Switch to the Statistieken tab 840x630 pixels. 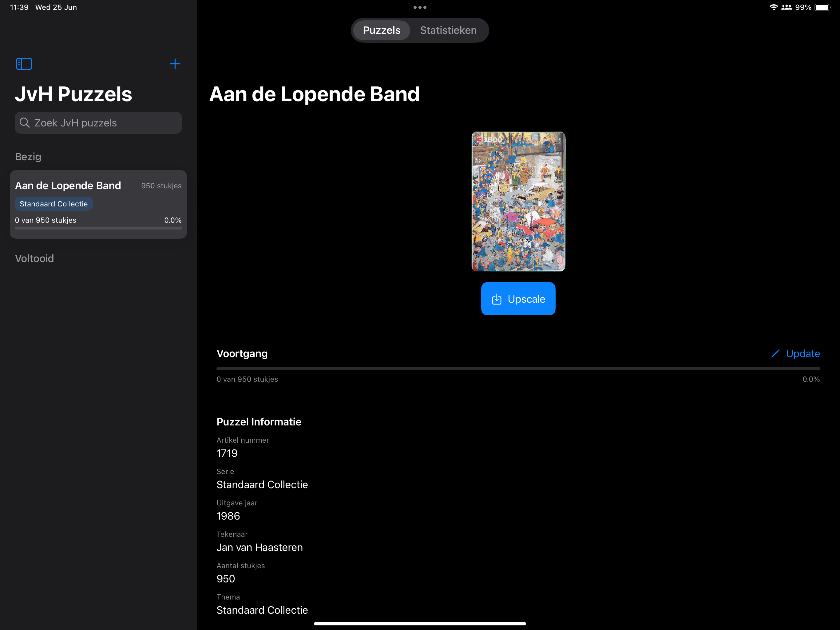pos(448,30)
